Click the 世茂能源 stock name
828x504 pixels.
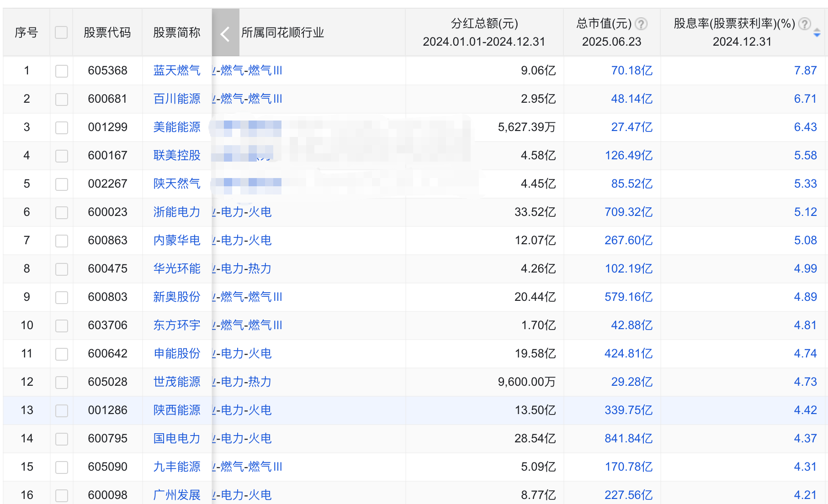(x=177, y=382)
